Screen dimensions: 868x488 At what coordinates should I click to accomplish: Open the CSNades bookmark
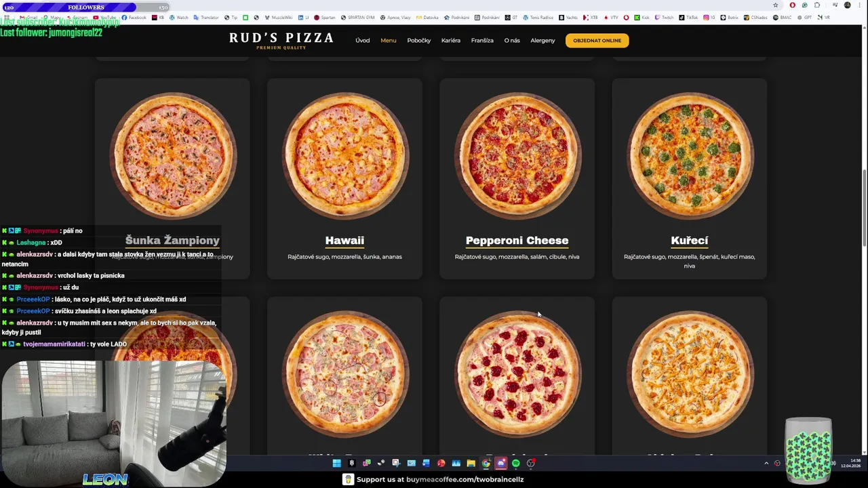pyautogui.click(x=755, y=18)
